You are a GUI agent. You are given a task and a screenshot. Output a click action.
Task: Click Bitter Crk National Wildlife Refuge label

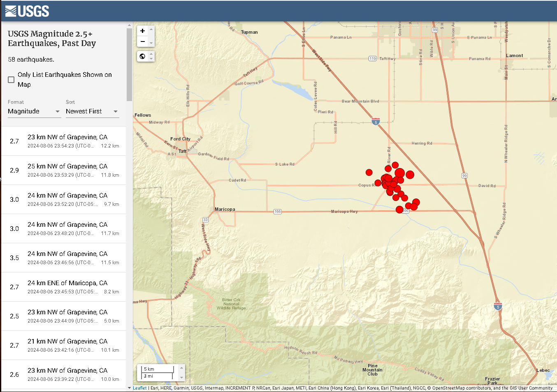231,304
